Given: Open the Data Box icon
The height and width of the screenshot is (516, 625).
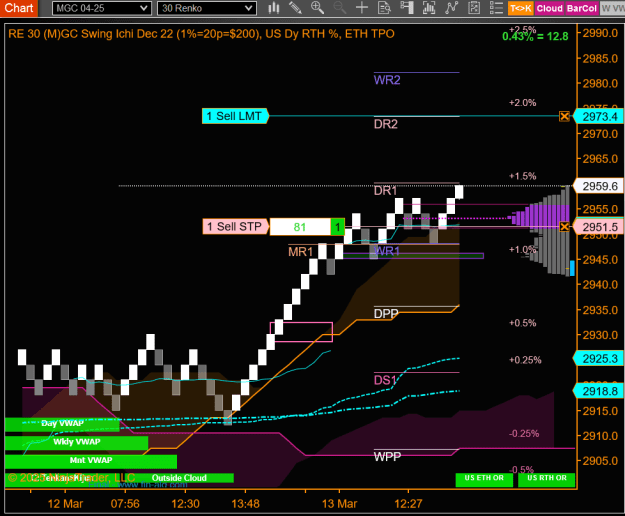Looking at the screenshot, I should coord(384,8).
